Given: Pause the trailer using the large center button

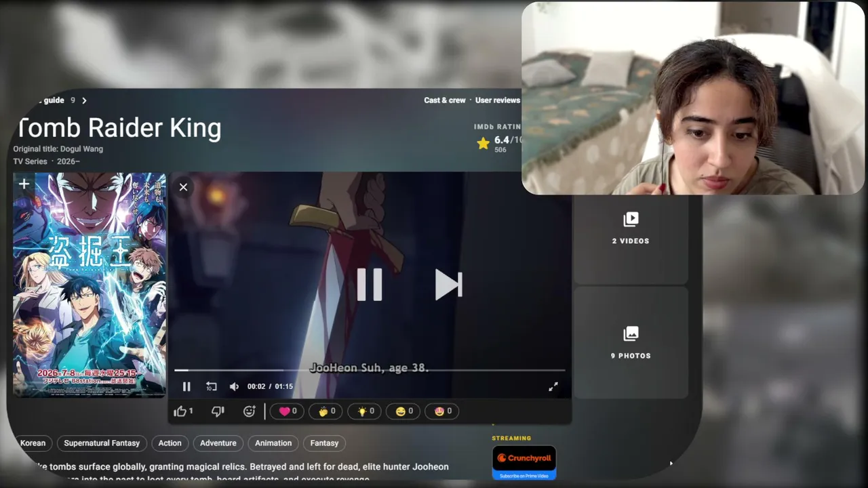Looking at the screenshot, I should 370,285.
